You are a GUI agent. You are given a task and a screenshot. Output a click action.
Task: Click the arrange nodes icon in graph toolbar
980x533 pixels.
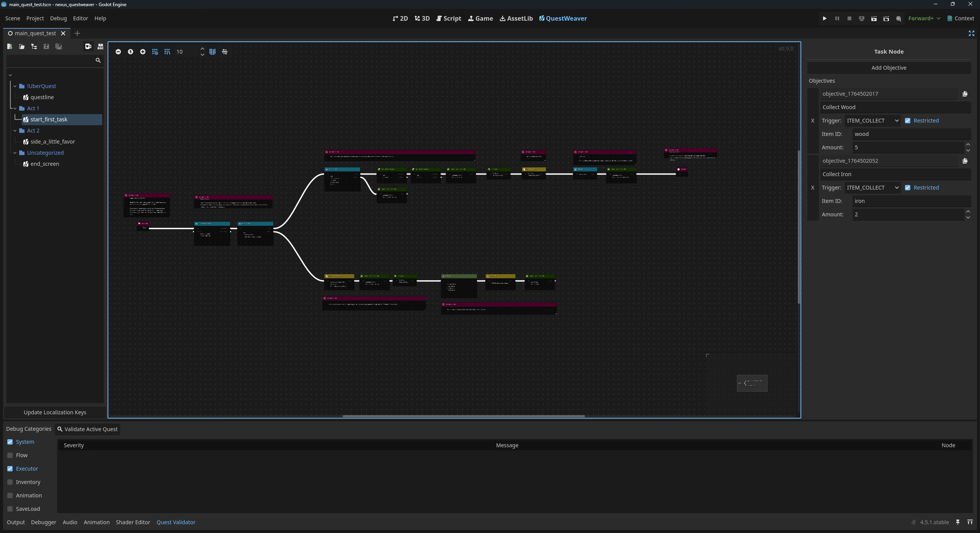coord(225,52)
